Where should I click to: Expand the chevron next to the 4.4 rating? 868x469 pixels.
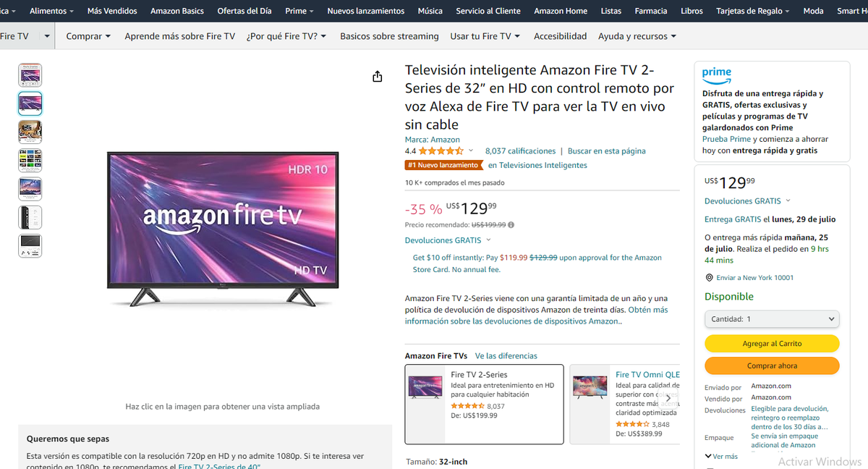(x=471, y=151)
